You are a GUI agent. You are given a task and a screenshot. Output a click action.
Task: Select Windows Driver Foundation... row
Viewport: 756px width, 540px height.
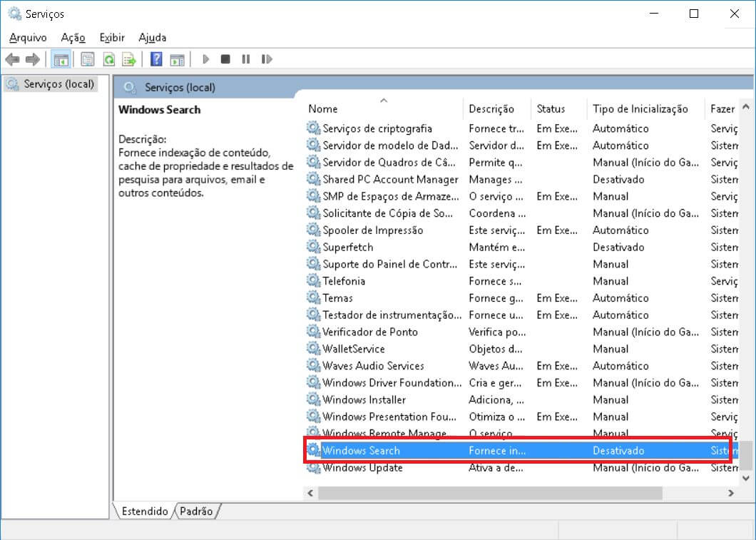pos(521,382)
